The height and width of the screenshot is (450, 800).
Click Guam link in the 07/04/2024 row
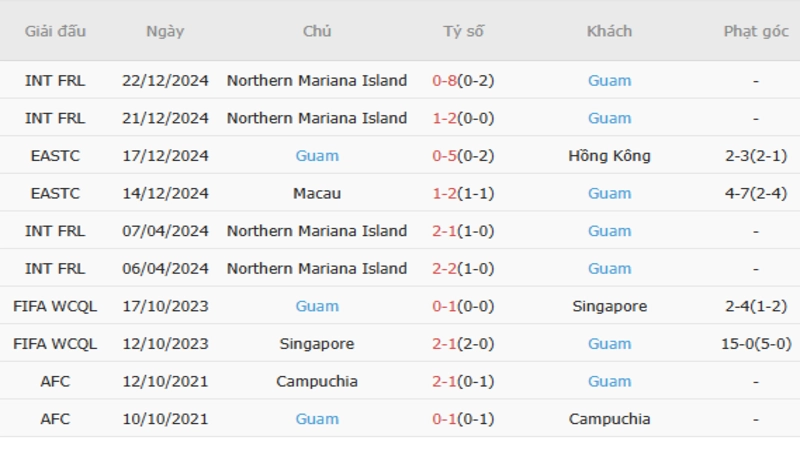(609, 231)
